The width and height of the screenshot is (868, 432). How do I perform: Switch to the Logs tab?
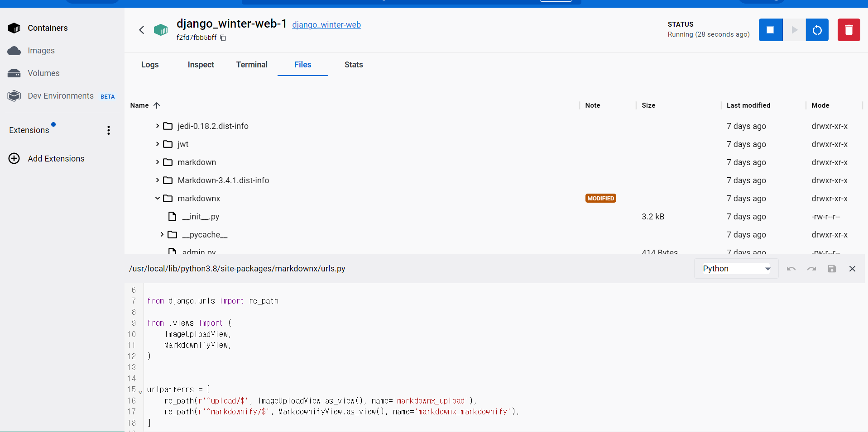pos(150,65)
